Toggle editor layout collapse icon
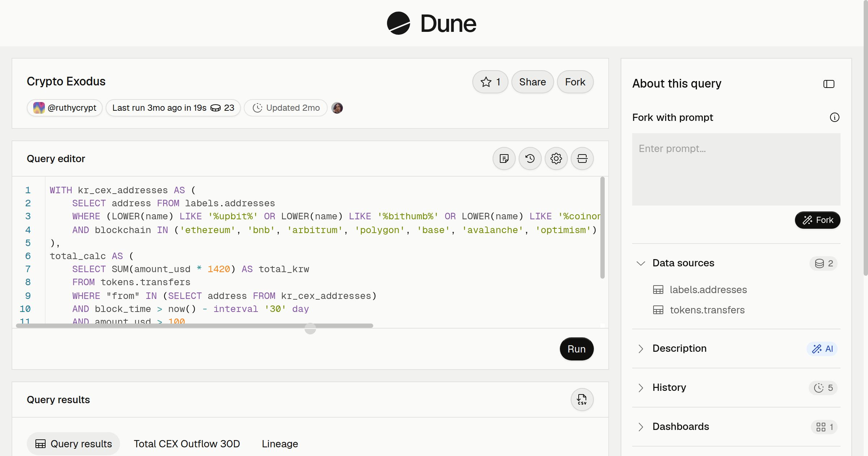 tap(582, 159)
